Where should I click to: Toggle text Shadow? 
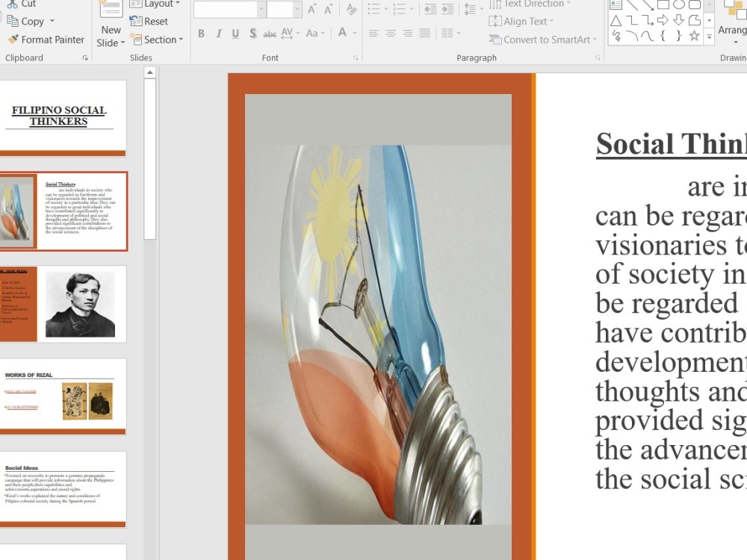point(252,34)
